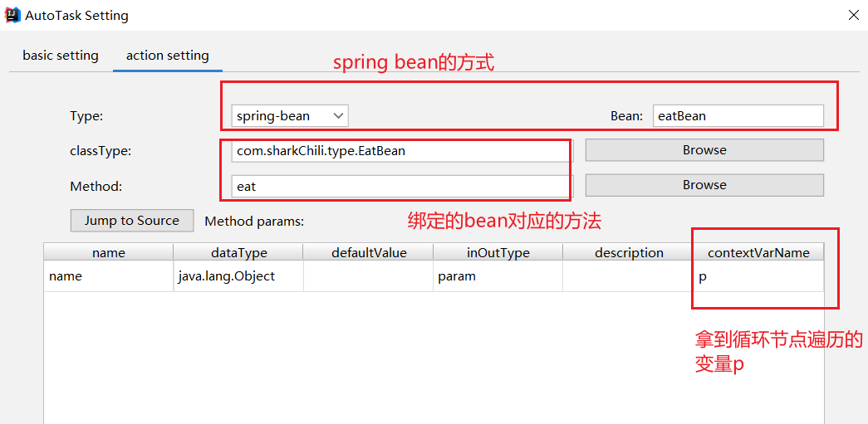Click the IntelliJ app icon in title bar
The width and height of the screenshot is (868, 424).
tap(12, 15)
